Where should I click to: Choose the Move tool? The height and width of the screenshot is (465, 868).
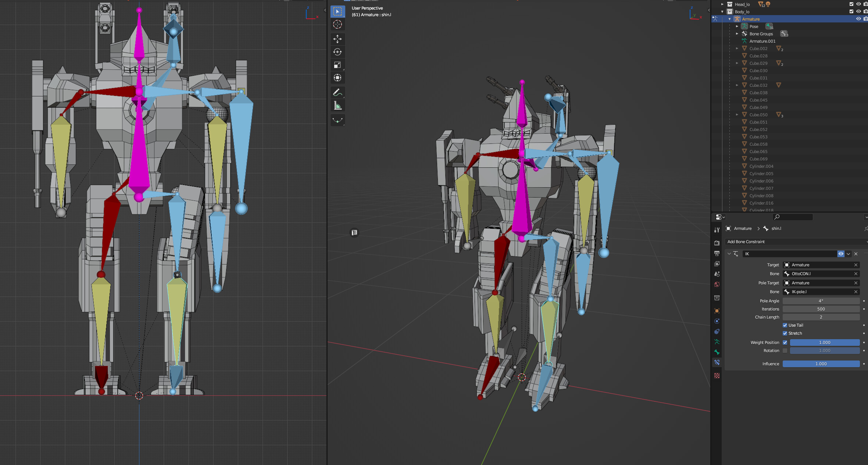tap(337, 39)
